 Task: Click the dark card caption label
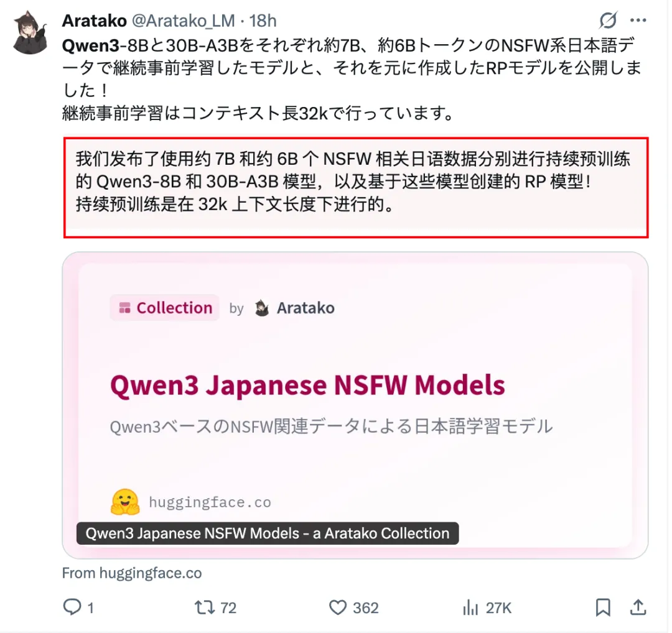[268, 534]
